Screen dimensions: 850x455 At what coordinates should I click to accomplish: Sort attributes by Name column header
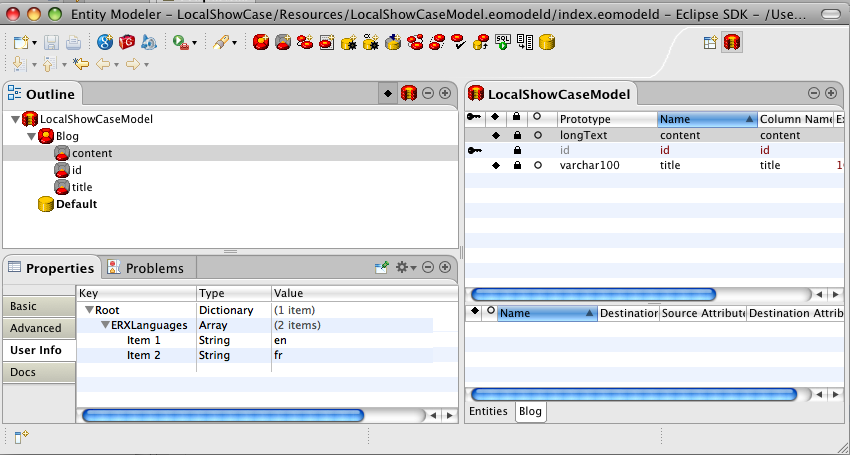[707, 119]
